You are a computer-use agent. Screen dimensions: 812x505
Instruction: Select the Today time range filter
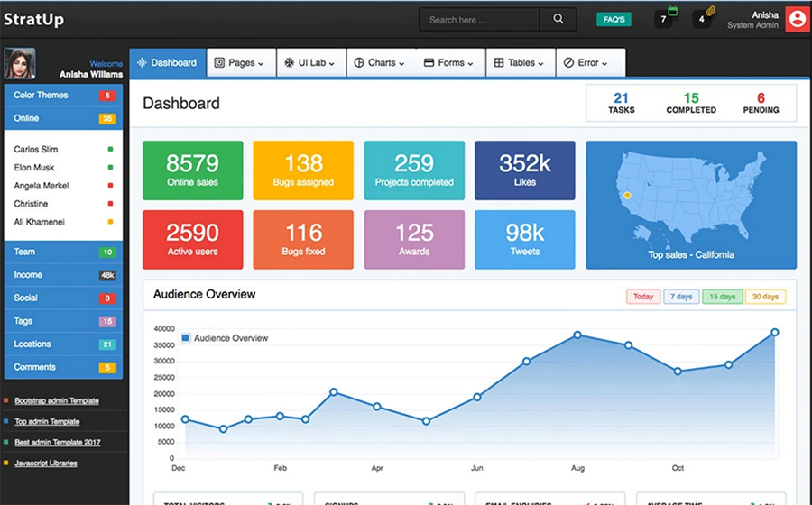tap(643, 297)
